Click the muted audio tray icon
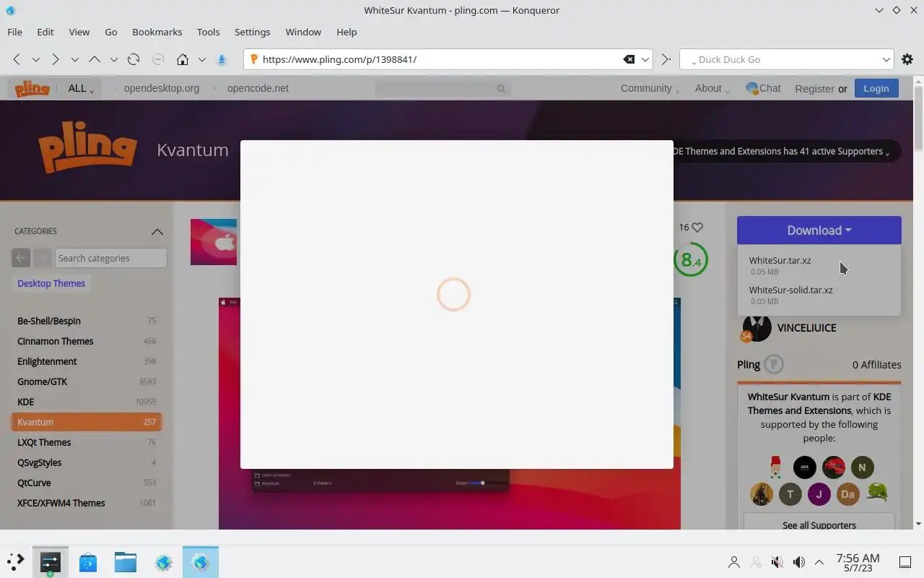Screen dimensions: 924x578 tap(777, 562)
